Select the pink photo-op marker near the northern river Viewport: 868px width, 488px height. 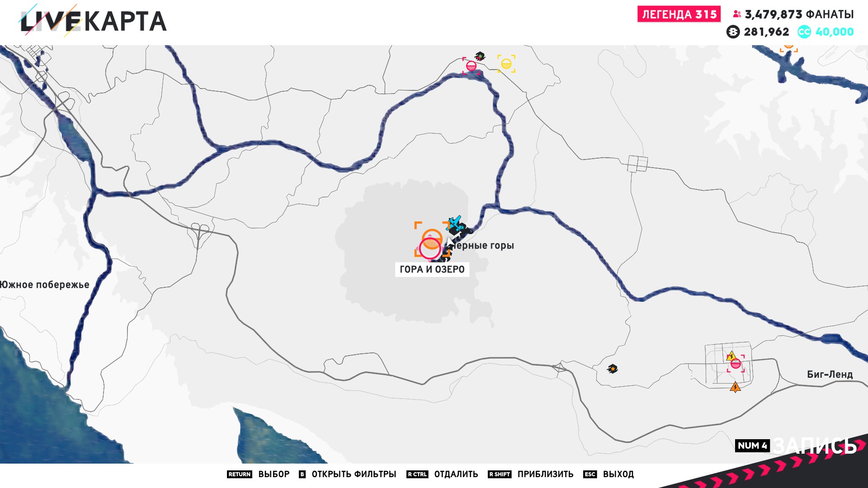pyautogui.click(x=471, y=66)
